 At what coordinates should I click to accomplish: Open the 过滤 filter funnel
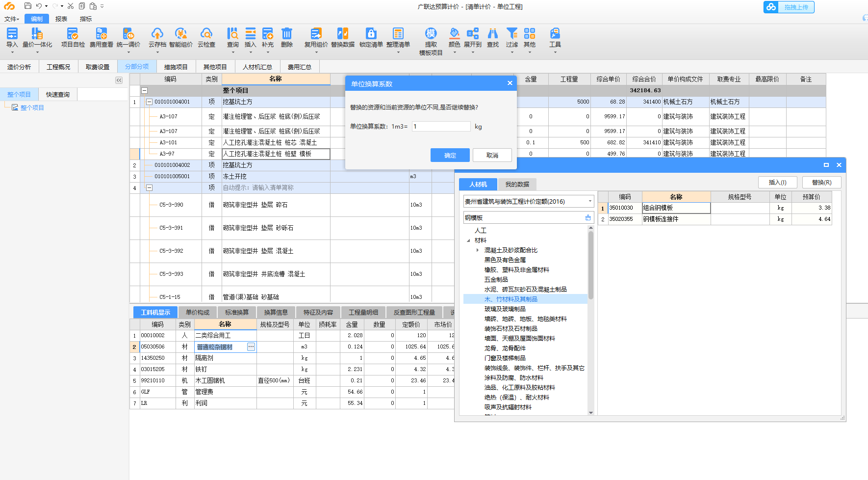click(x=512, y=33)
